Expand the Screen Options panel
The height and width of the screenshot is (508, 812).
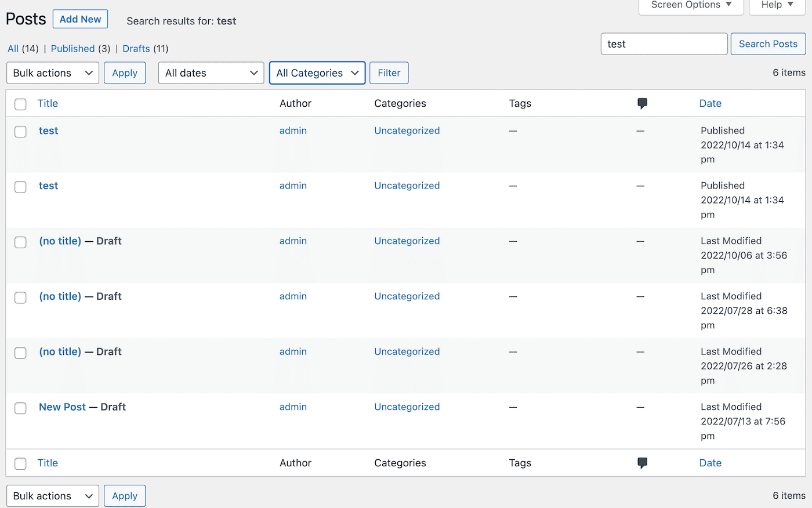pos(691,5)
